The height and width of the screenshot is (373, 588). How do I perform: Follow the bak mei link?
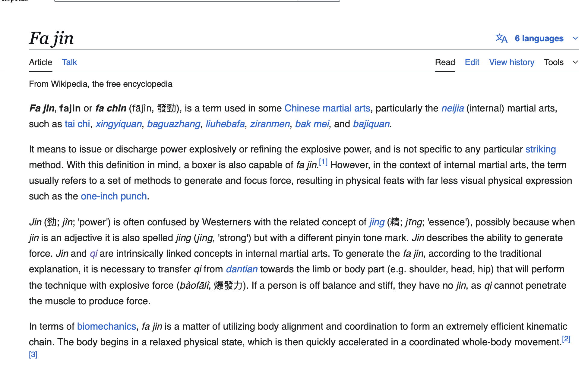coord(312,124)
